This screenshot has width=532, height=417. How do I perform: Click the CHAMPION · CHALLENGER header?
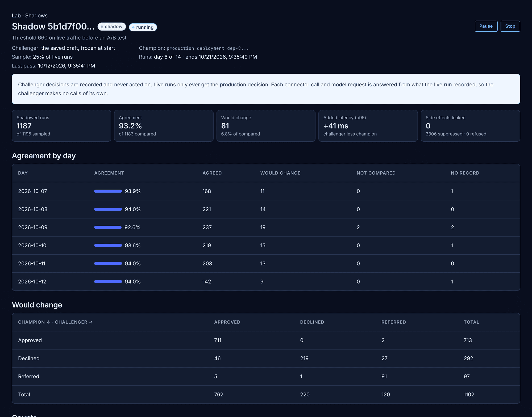(x=55, y=322)
